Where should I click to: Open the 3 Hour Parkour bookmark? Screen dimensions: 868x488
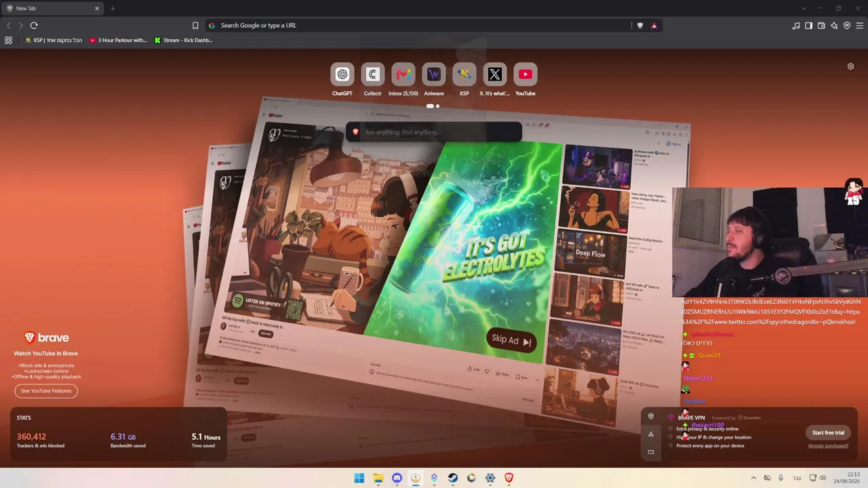pos(118,41)
